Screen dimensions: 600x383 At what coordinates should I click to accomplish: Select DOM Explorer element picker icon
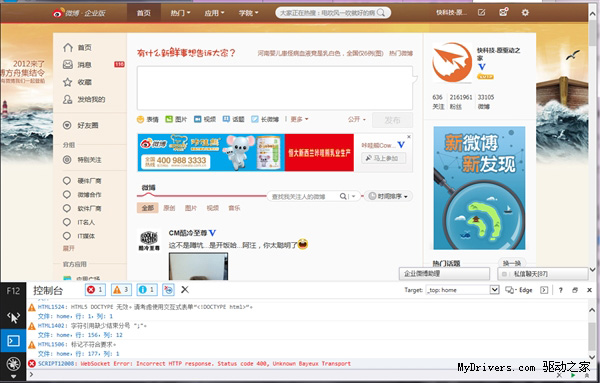point(13,317)
